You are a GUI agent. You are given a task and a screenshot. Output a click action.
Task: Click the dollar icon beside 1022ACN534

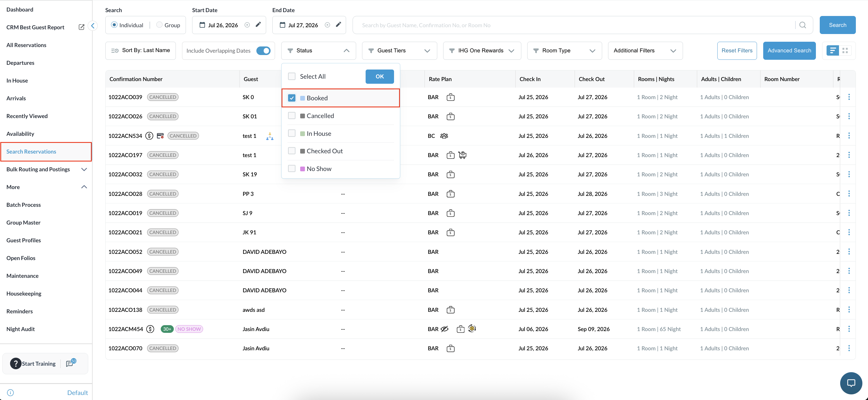(x=149, y=136)
